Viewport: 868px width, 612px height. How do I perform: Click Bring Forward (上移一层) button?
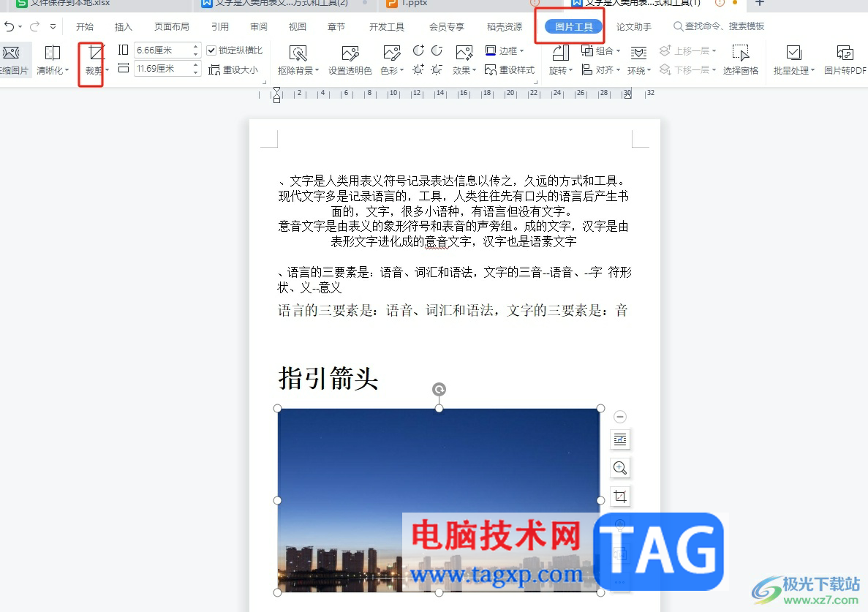click(687, 51)
